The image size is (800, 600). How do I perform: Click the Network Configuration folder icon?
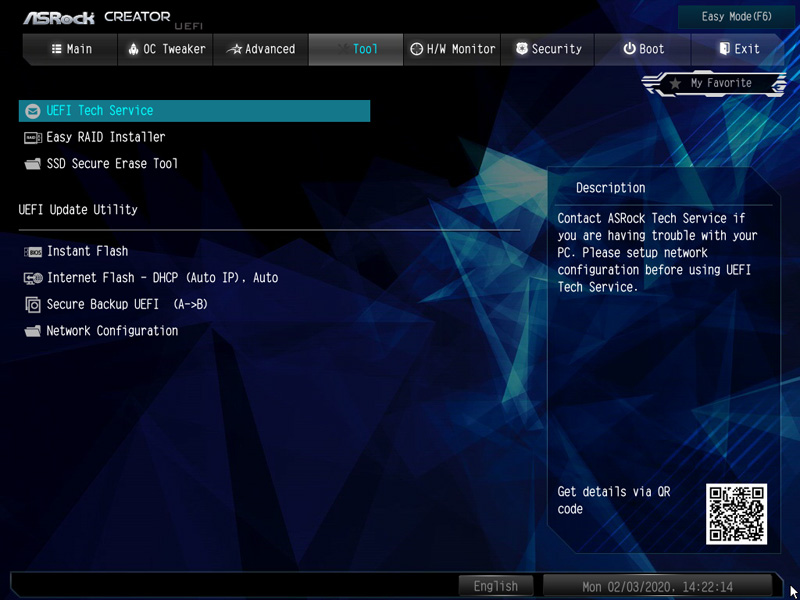pos(33,331)
